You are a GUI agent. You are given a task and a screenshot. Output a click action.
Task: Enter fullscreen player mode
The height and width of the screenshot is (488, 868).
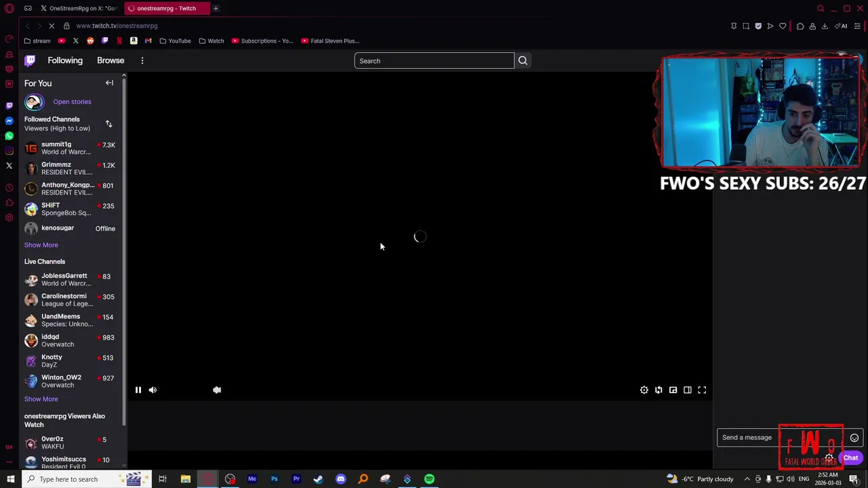702,390
